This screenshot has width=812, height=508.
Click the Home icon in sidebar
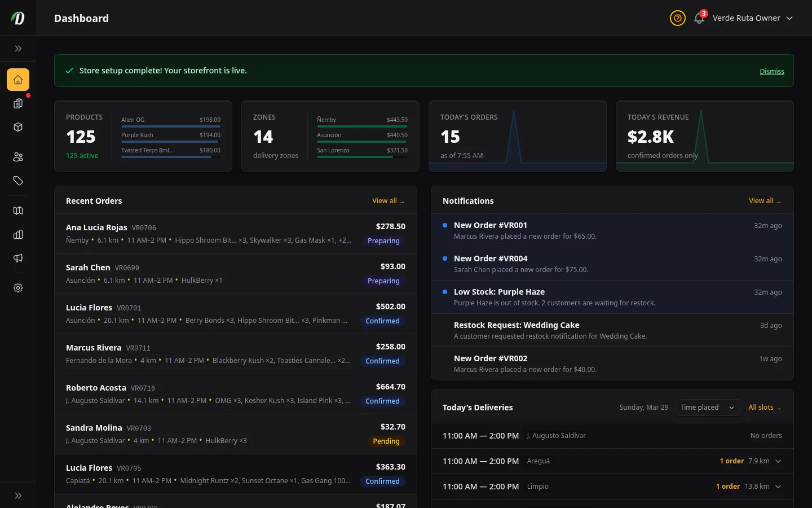click(x=18, y=80)
